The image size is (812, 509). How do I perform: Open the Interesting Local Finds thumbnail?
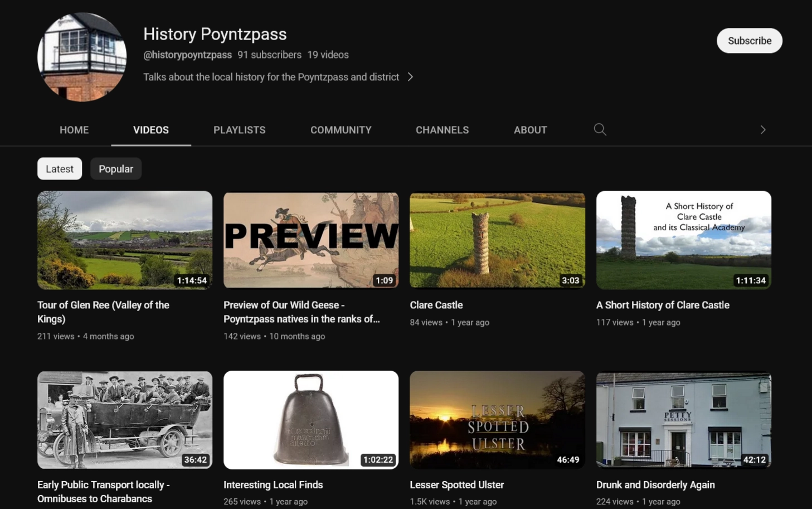310,419
